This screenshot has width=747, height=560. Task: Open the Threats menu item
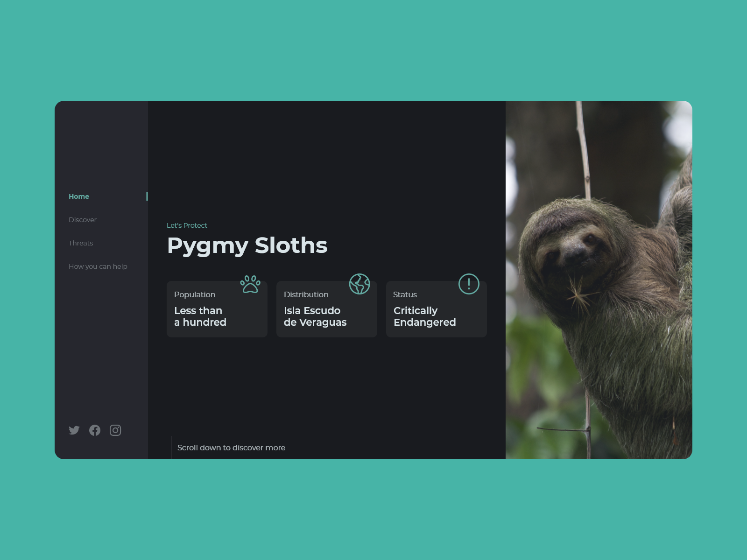pyautogui.click(x=81, y=243)
